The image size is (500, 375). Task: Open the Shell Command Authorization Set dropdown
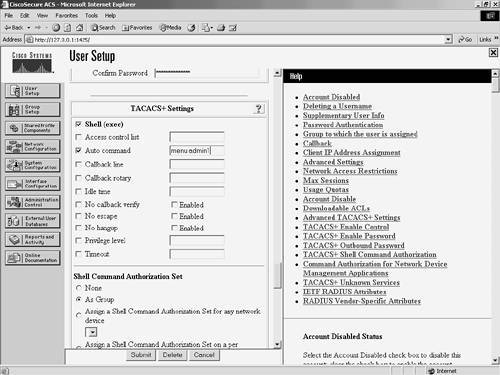coord(91,332)
